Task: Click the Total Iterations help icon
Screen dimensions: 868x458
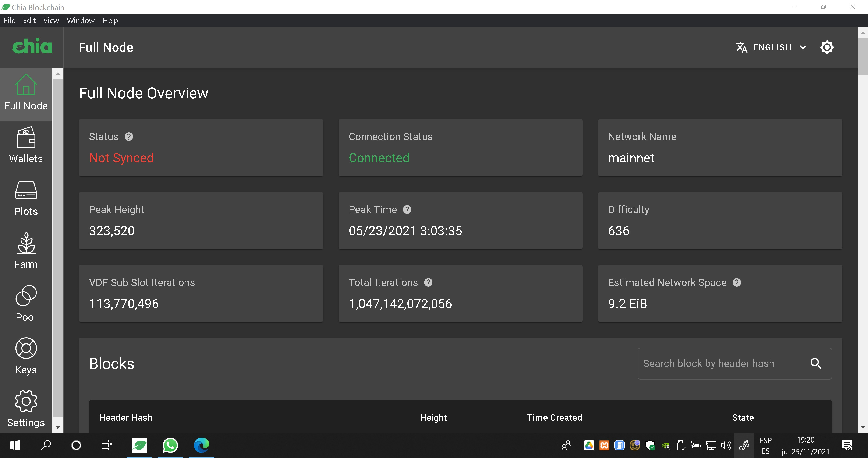Action: tap(428, 282)
